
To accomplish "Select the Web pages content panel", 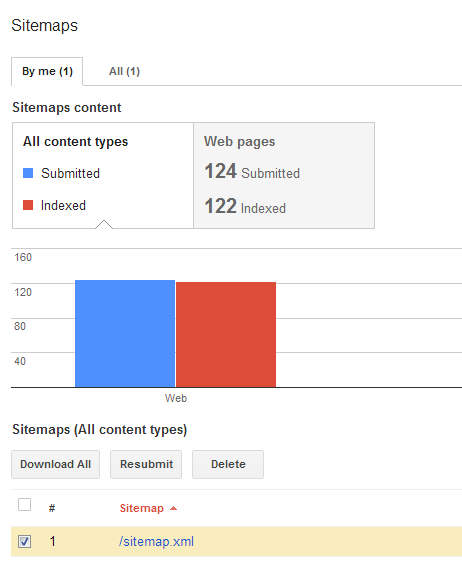I will tap(284, 175).
